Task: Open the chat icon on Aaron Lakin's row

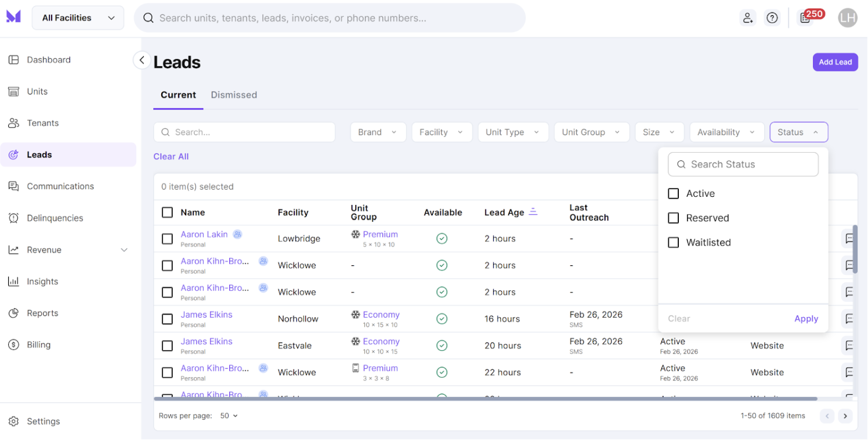Action: coord(850,239)
